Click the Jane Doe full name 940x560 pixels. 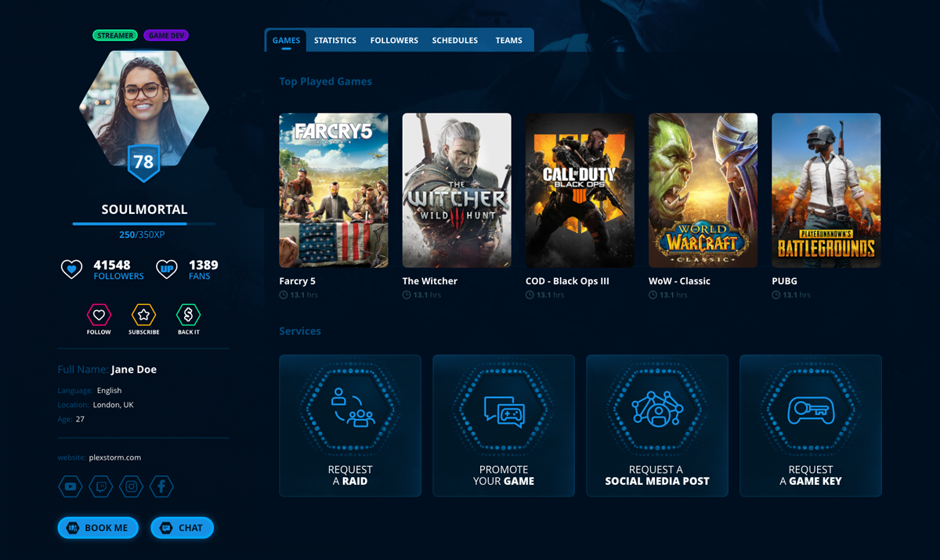pos(134,370)
